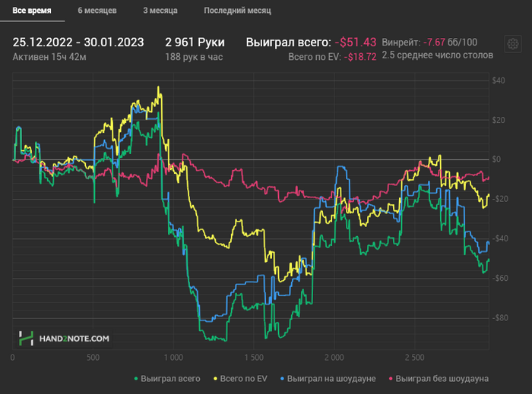The image size is (532, 394).
Task: Hide the Выиграл без шоудауна line
Action: coord(442,379)
